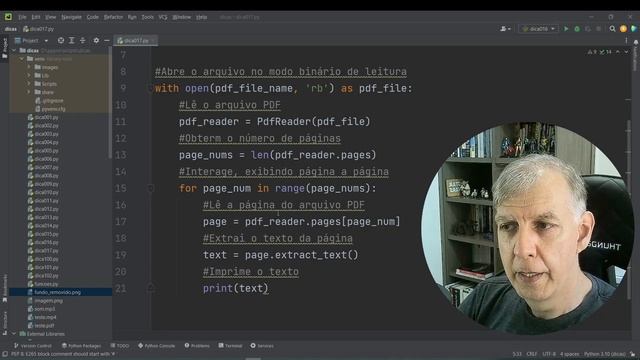Hide the Project panel with minus icon

tap(107, 40)
